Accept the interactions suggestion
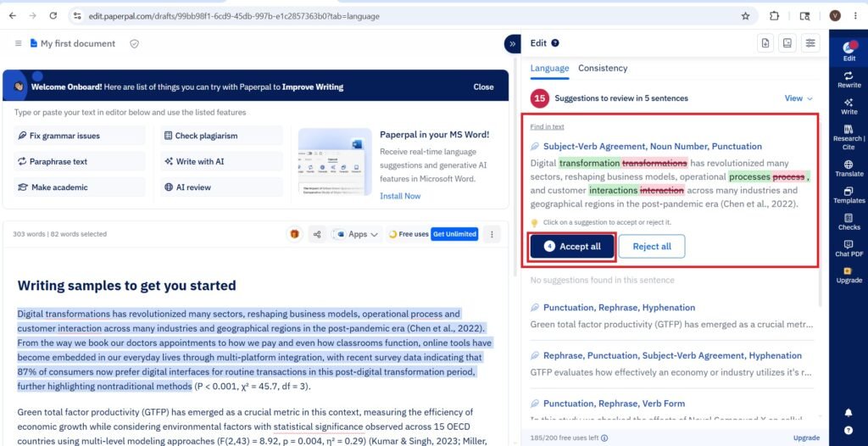Image resolution: width=868 pixels, height=446 pixels. 613,191
